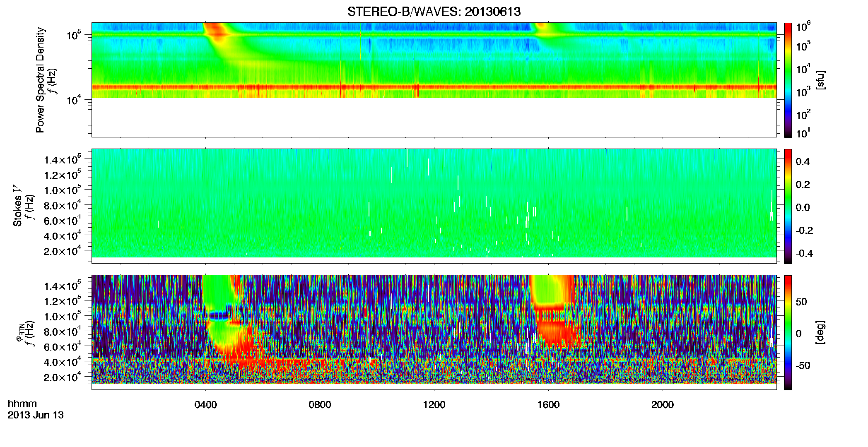Click the 0.0 label on Stokes V color bar
Image resolution: width=868 pixels, height=447 pixels.
click(x=803, y=207)
